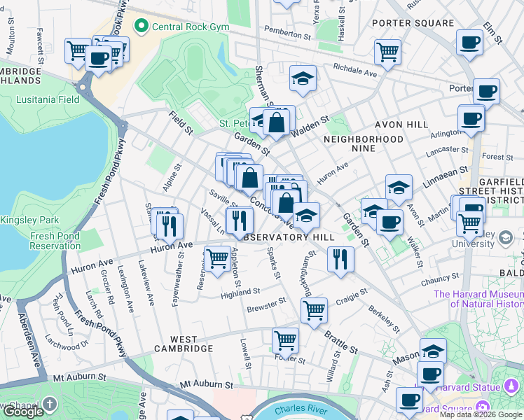Click the grocery cart marker near Lesley University
The image size is (524, 420).
coord(470,226)
